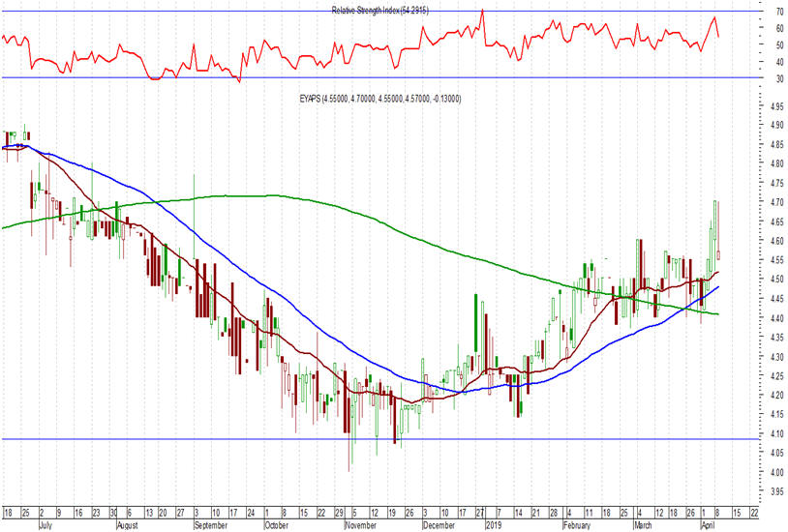Click the blue horizontal support line near 4.10
The width and height of the screenshot is (788, 532).
[379, 439]
